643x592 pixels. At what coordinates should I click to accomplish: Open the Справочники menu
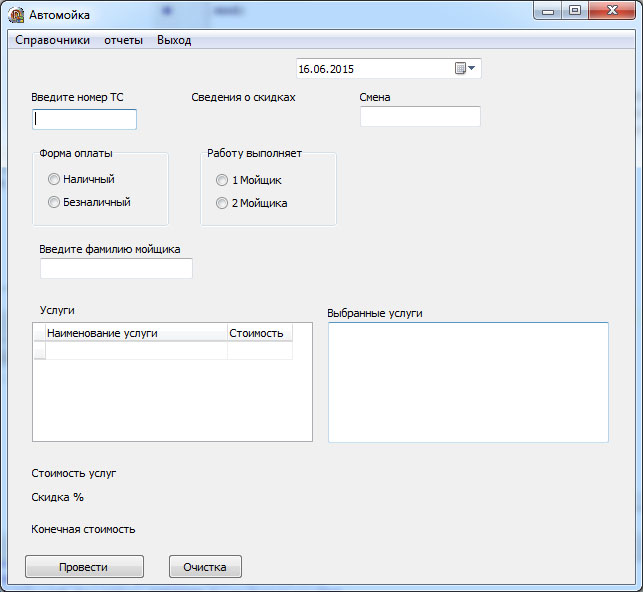coord(52,40)
